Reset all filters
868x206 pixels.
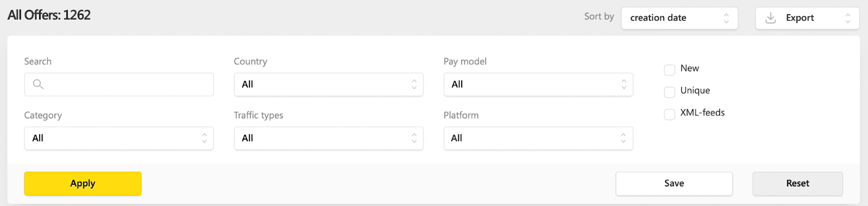coord(797,184)
